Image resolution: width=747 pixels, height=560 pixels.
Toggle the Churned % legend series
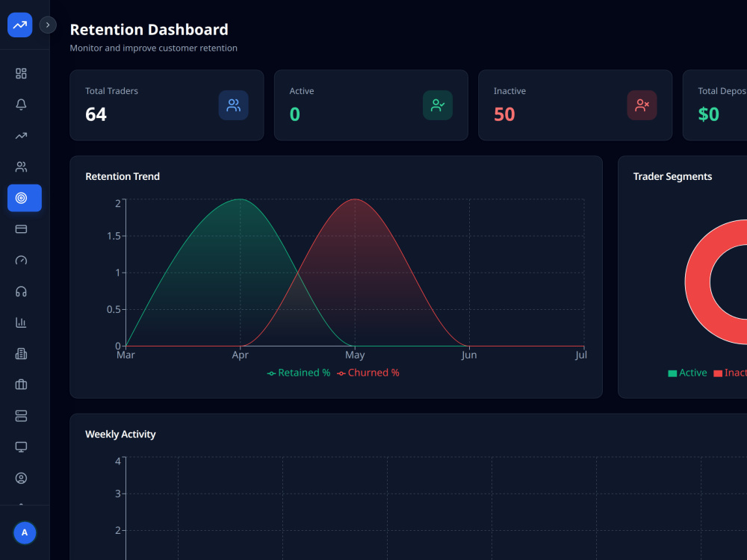pyautogui.click(x=368, y=373)
